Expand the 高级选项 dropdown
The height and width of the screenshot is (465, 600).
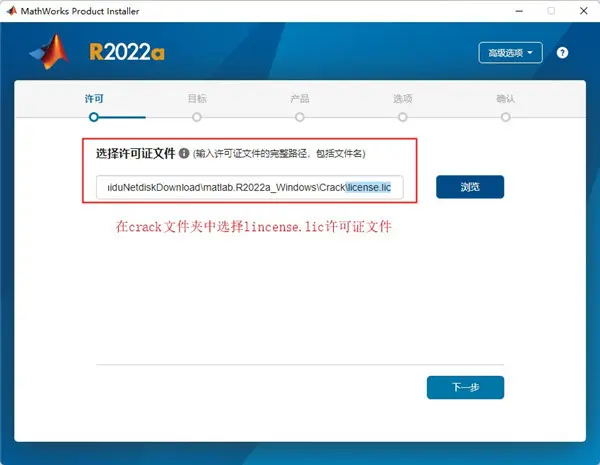[x=510, y=53]
